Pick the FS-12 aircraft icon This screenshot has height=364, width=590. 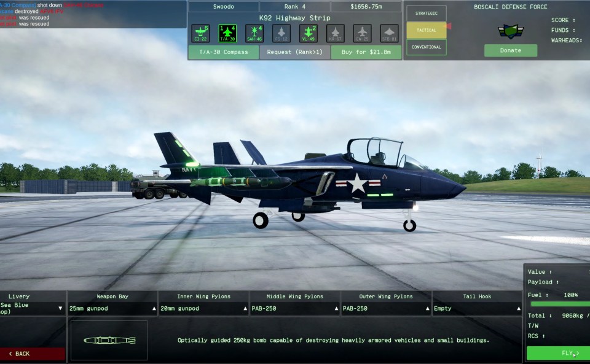click(281, 33)
